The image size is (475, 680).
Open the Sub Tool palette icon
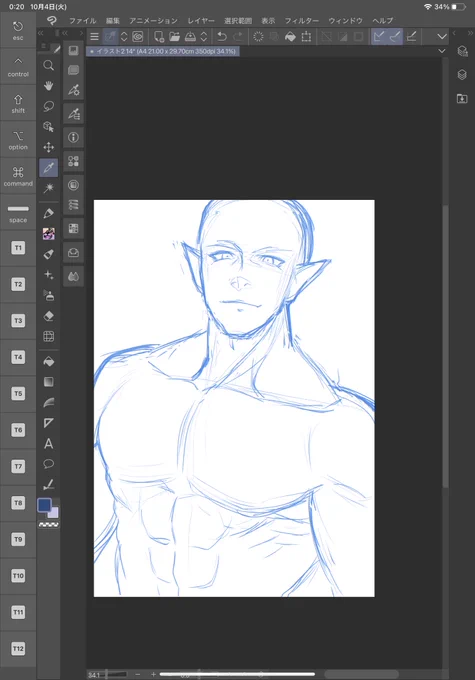click(x=73, y=70)
